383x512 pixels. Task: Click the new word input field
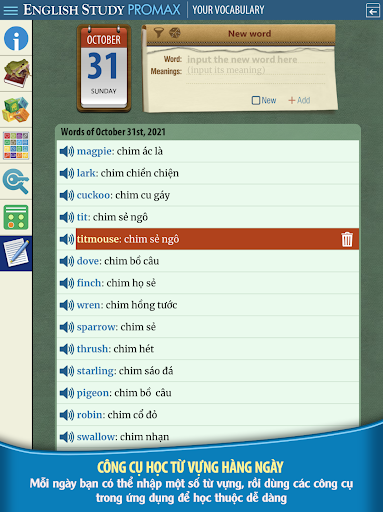[x=256, y=59]
